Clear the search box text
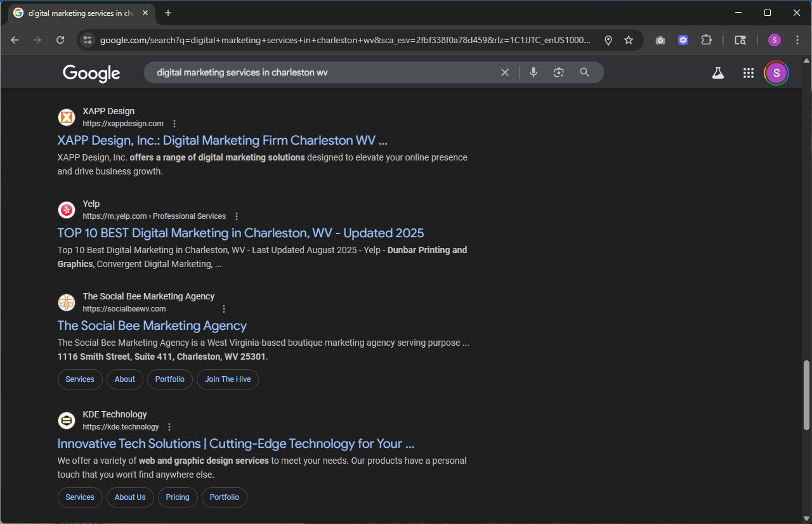Screen dimensions: 812x524 pyautogui.click(x=505, y=72)
